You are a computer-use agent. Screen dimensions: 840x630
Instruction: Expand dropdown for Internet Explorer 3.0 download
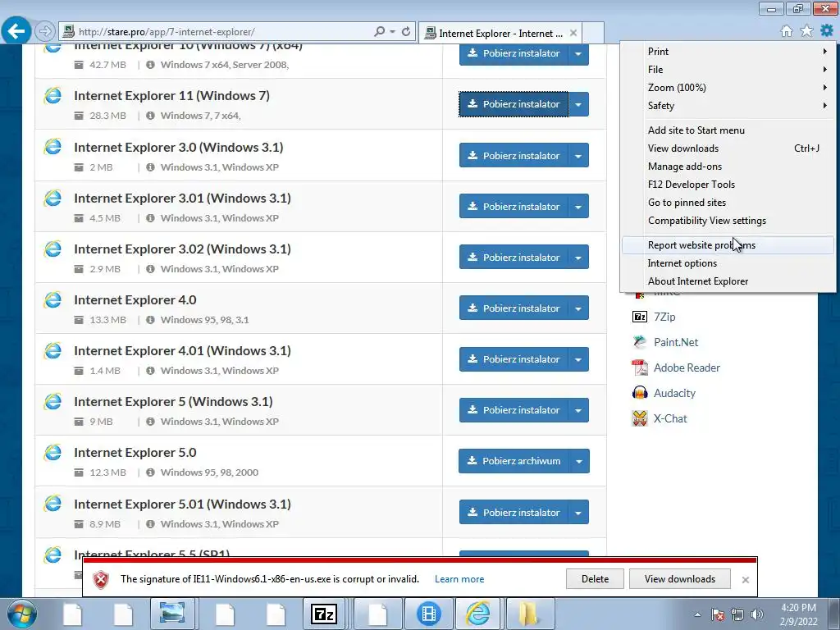pyautogui.click(x=578, y=155)
